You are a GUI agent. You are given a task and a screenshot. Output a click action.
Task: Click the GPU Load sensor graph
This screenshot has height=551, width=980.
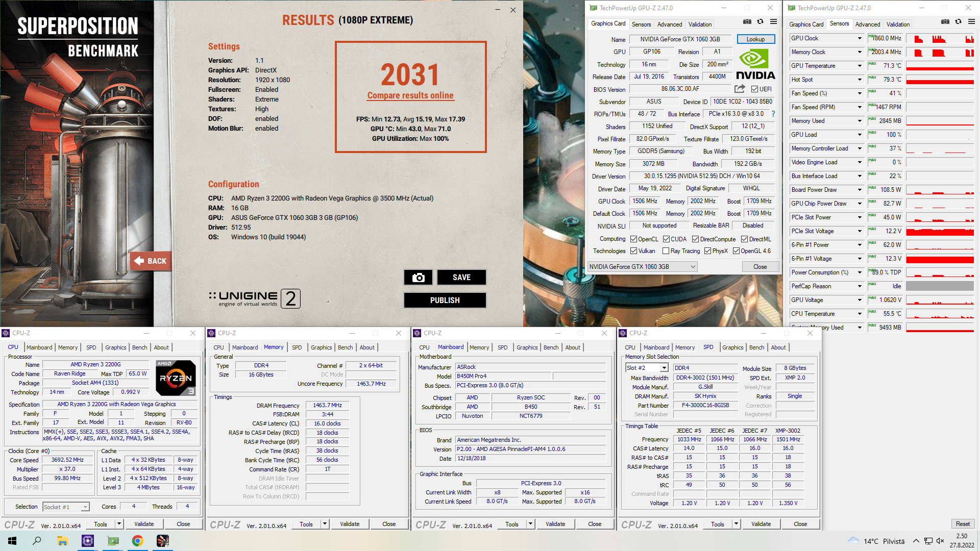point(940,135)
